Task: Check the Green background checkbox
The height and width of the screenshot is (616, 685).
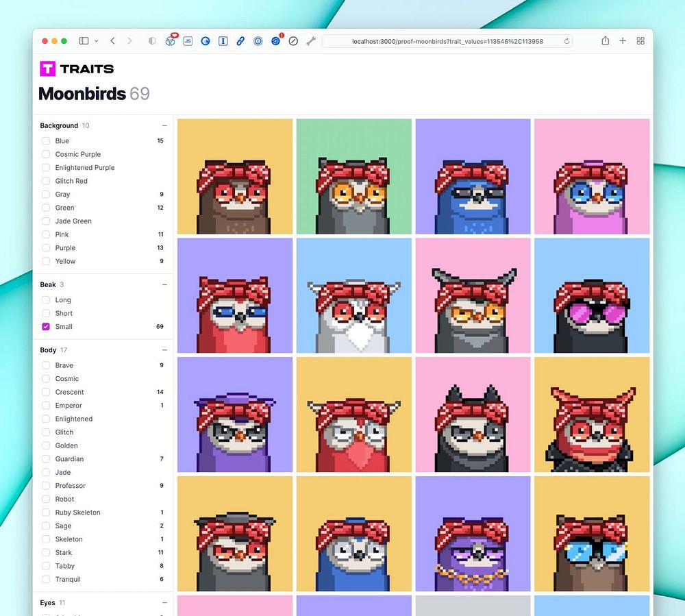Action: click(x=46, y=208)
